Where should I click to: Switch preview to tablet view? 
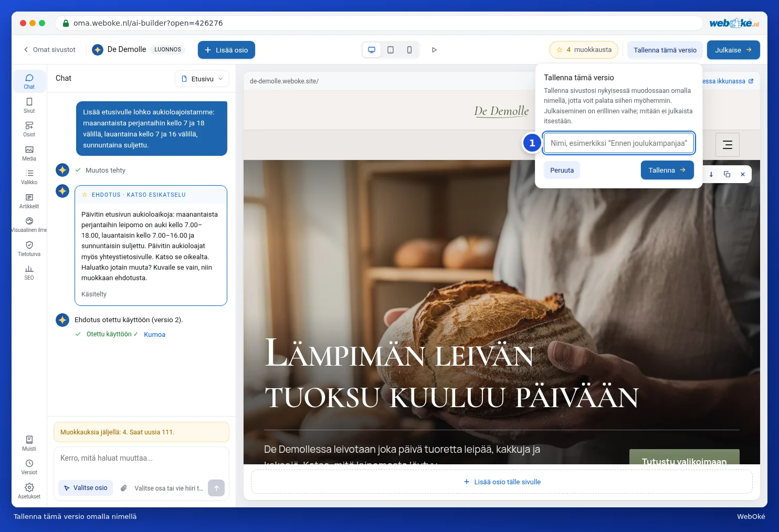pos(391,50)
